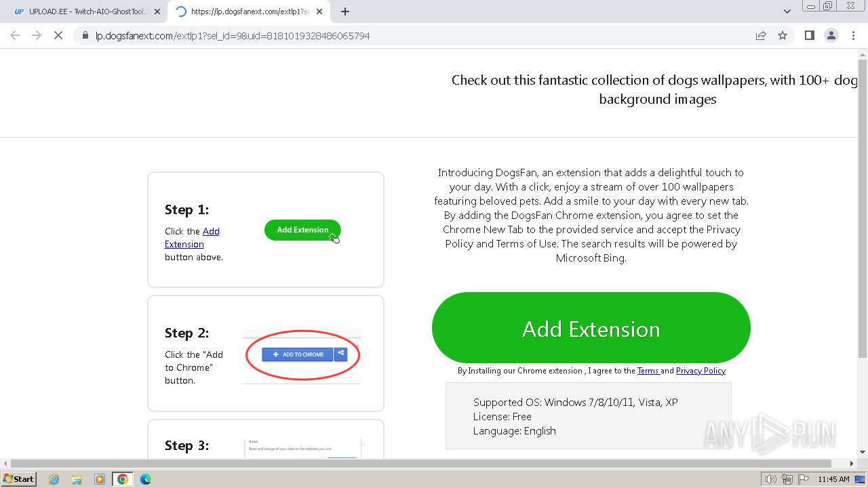Screen dimensions: 868x488
Task: Click the Supported OS line
Action: 575,402
